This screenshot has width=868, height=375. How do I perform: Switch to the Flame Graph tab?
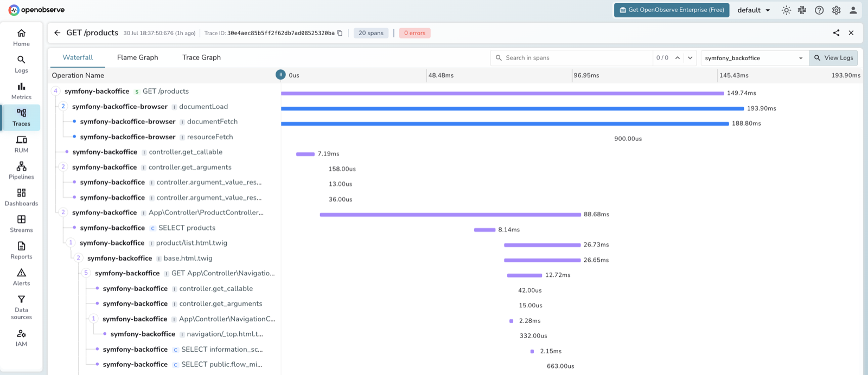pos(138,57)
